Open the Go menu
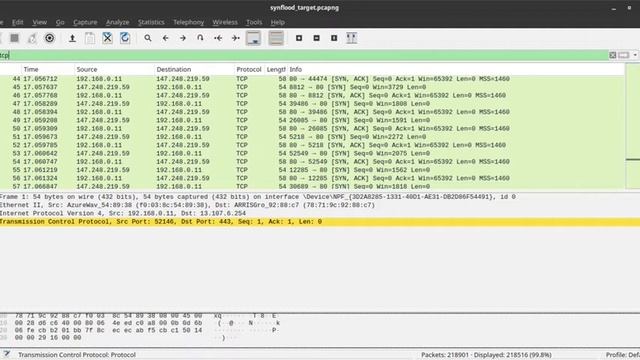Screen dimensions: 640x360 coord(60,22)
